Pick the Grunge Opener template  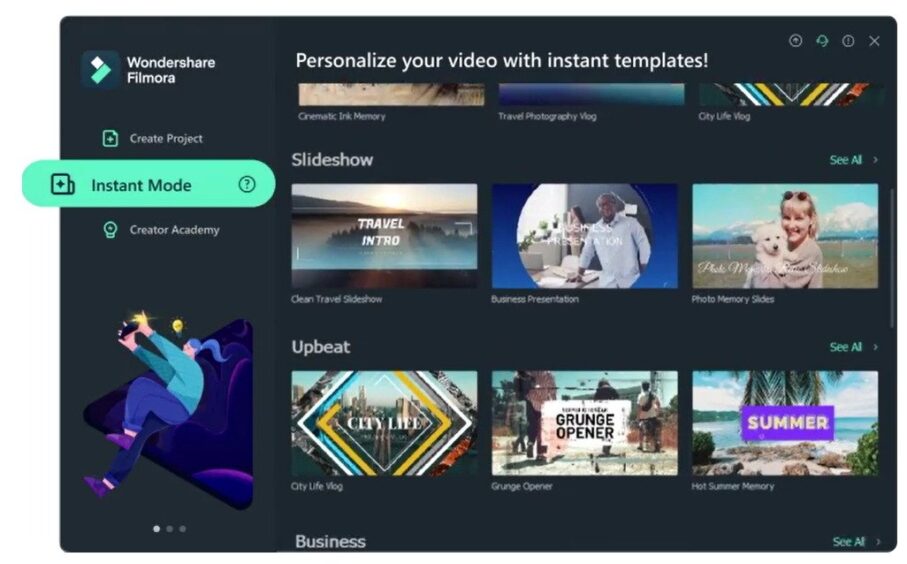[x=584, y=423]
